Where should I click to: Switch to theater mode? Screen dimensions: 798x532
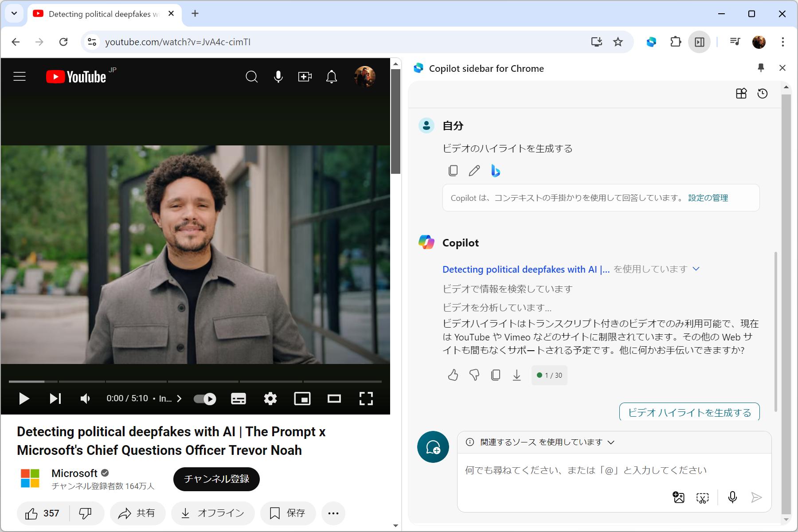point(334,399)
